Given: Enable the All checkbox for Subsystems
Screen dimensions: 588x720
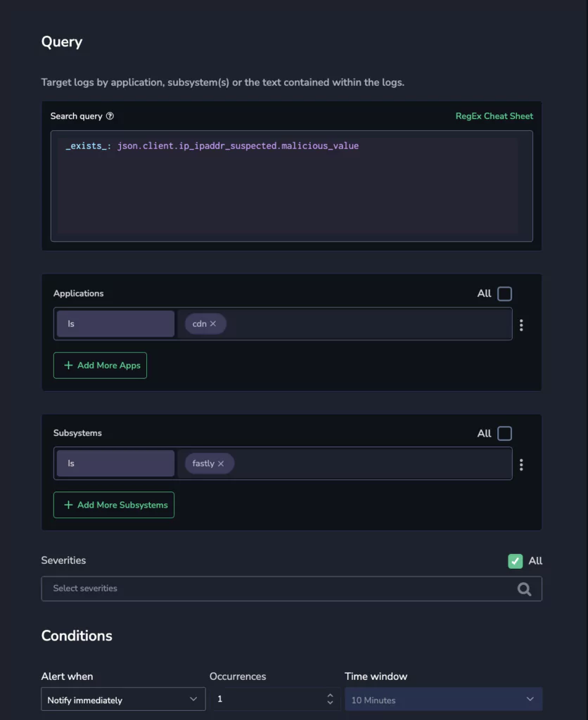Looking at the screenshot, I should click(504, 433).
